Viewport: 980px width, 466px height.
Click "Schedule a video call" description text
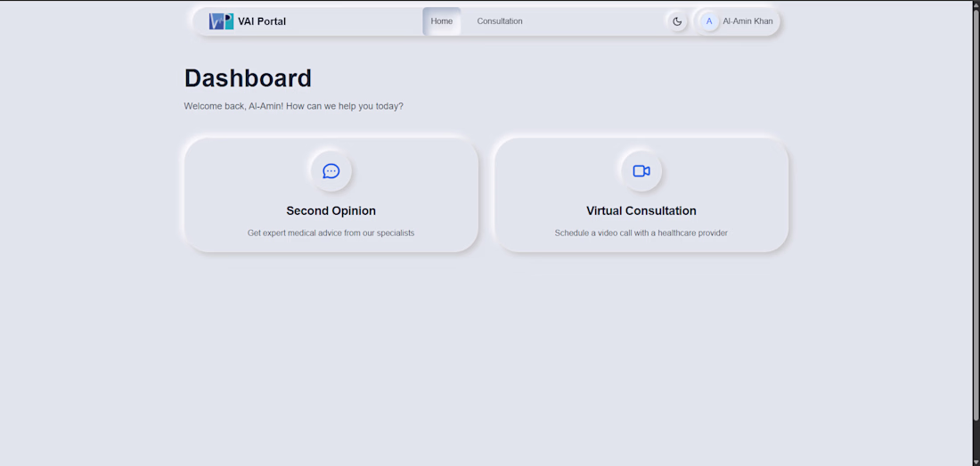pyautogui.click(x=641, y=233)
